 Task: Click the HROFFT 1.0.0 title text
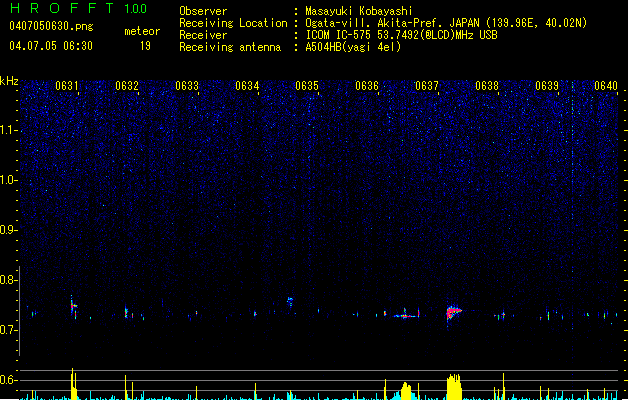(78, 8)
